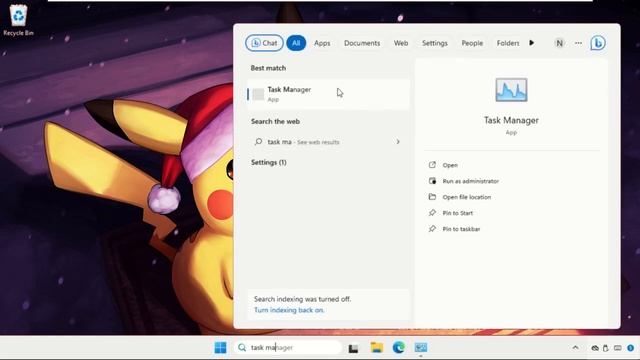Click the USB device tray icon
Image resolution: width=640 pixels, height=360 pixels.
606,348
